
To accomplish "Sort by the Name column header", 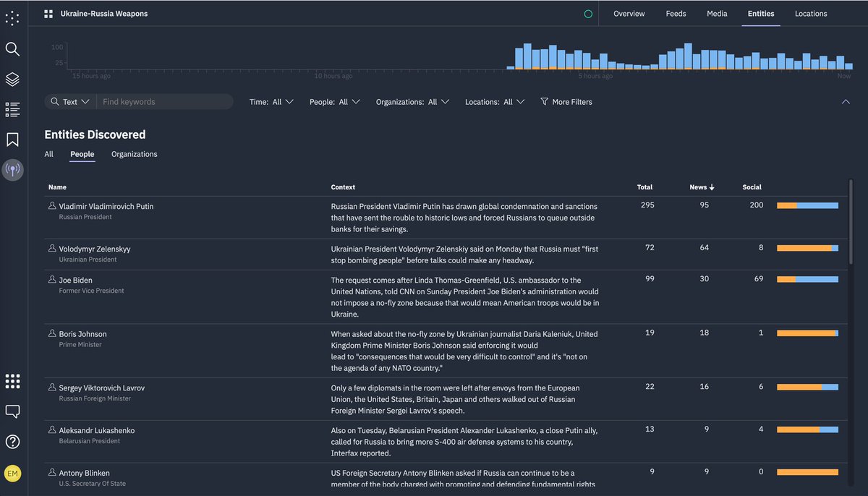I will [57, 187].
